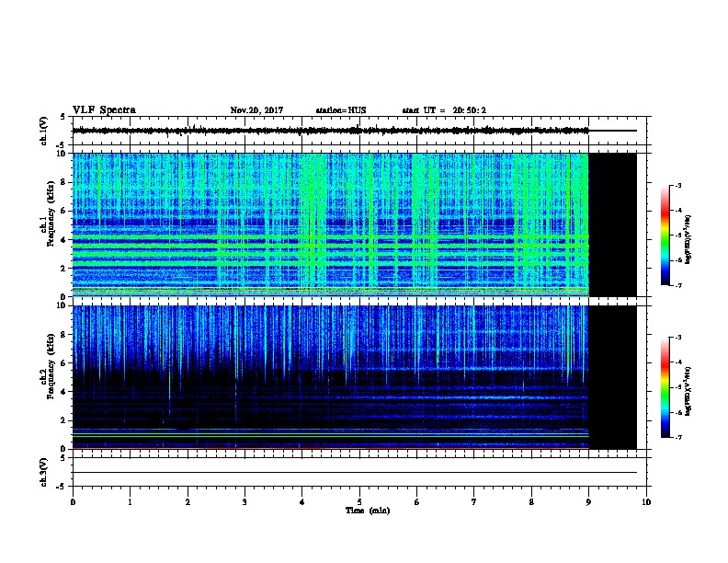Click the "-5" tick on ch.1 color bar

[x=678, y=236]
